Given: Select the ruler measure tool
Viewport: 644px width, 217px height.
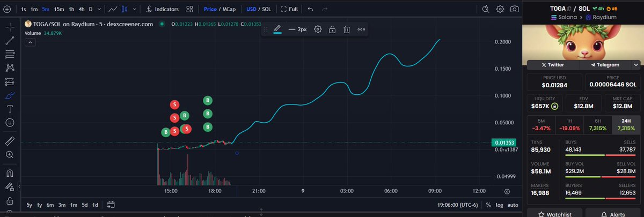Looking at the screenshot, I should point(10,141).
